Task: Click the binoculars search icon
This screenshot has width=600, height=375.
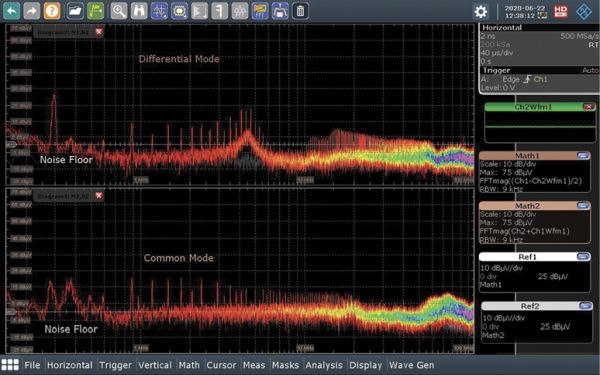Action: (139, 11)
